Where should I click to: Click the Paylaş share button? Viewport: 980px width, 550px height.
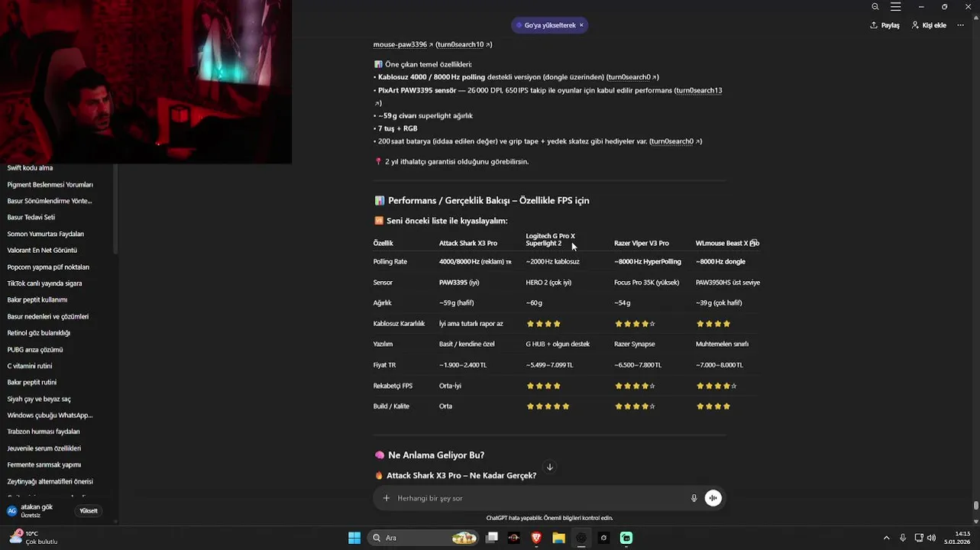tap(885, 25)
